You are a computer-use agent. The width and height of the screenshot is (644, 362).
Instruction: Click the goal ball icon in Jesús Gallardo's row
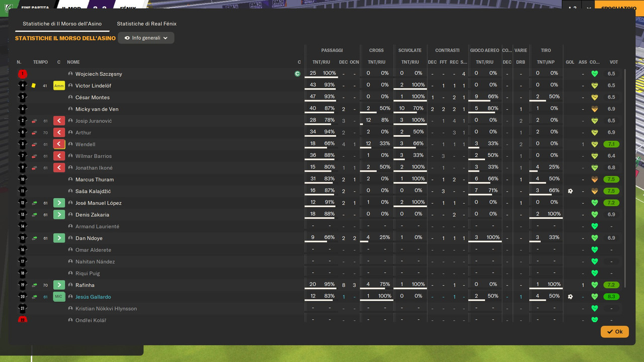[x=570, y=297]
